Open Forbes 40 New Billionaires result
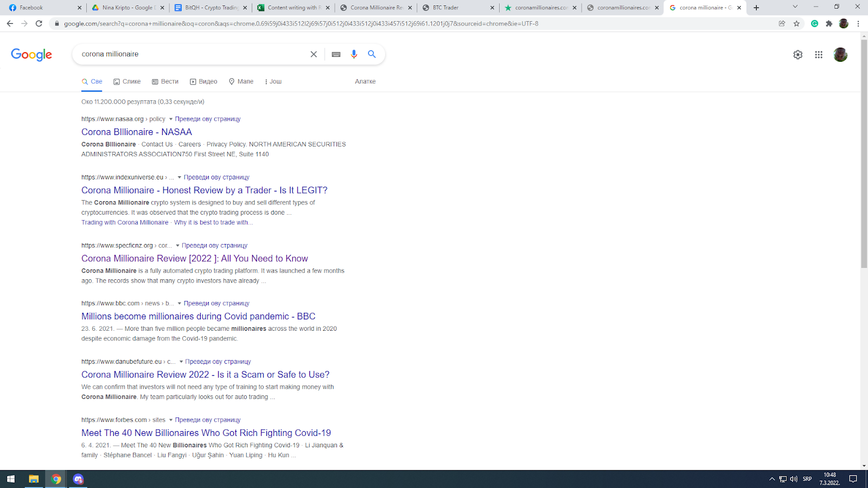Image resolution: width=868 pixels, height=488 pixels. coord(206,433)
